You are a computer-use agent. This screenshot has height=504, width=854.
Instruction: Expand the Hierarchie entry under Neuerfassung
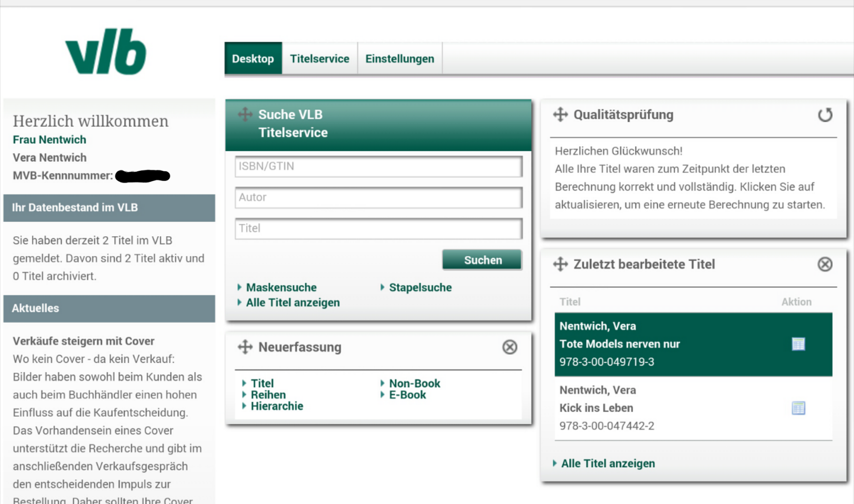coord(278,406)
